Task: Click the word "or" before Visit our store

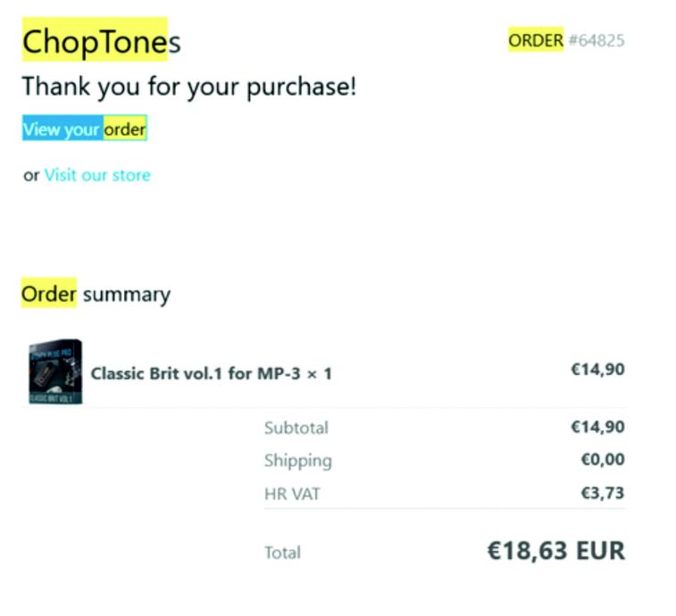Action: click(31, 175)
